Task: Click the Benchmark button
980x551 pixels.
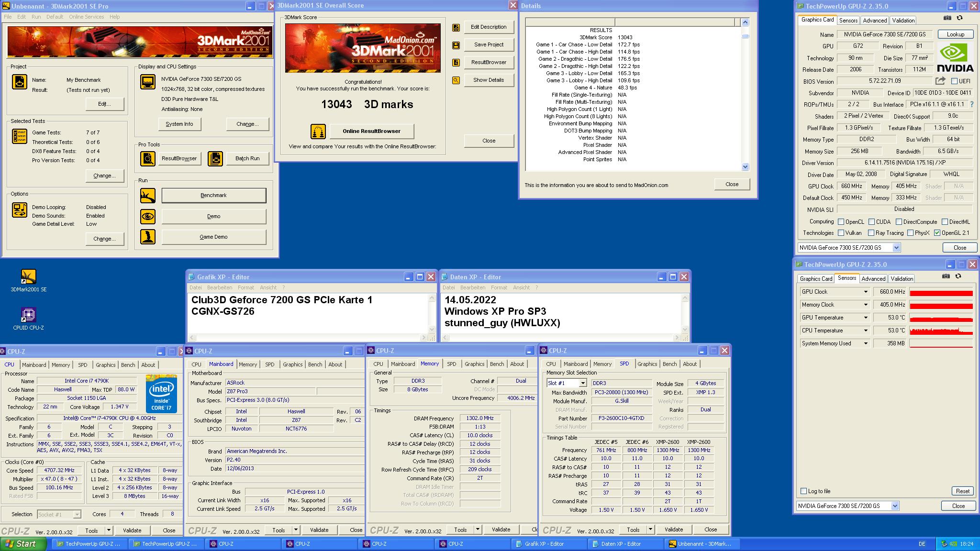Action: (214, 195)
